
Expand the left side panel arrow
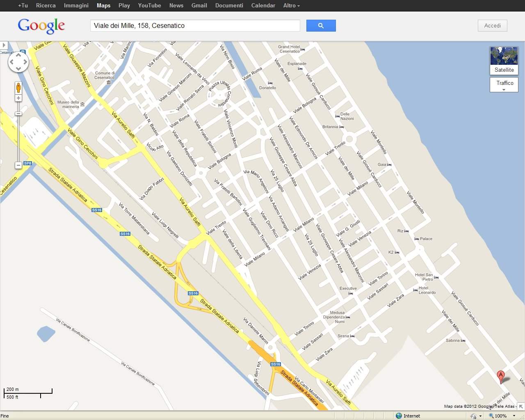(4, 45)
